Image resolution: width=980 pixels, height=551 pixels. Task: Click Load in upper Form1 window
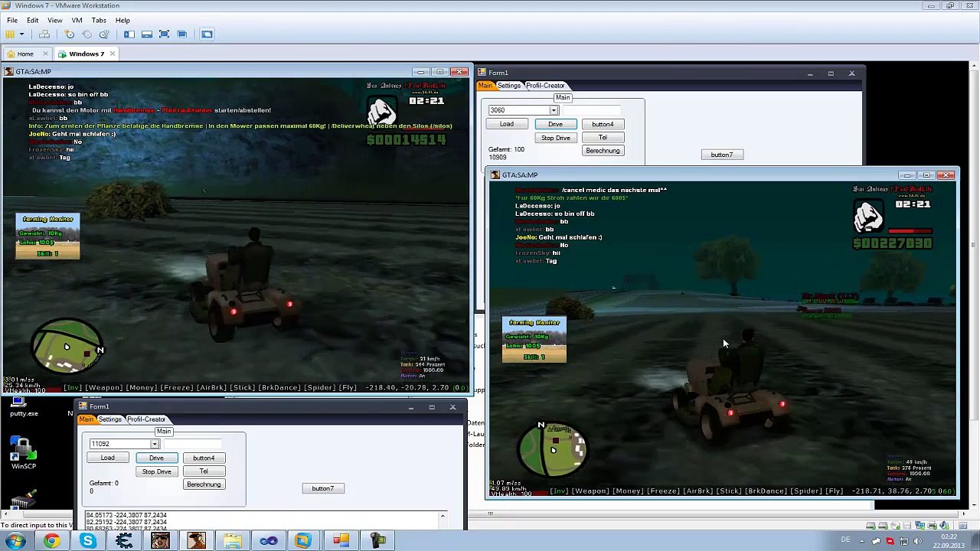pyautogui.click(x=507, y=124)
